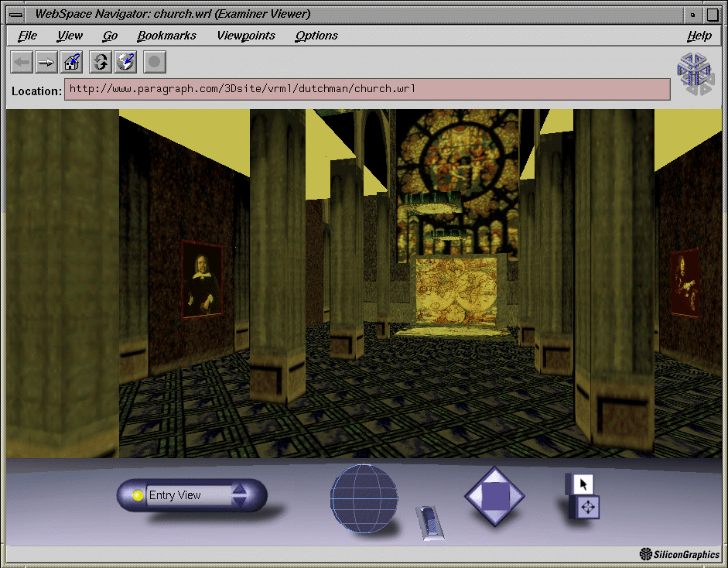Click the Location URL input field

367,89
